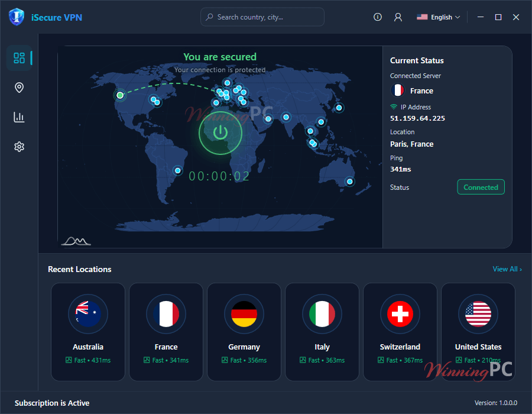This screenshot has width=532, height=414.
Task: Click the iSecure VPN shield logo
Action: point(17,17)
